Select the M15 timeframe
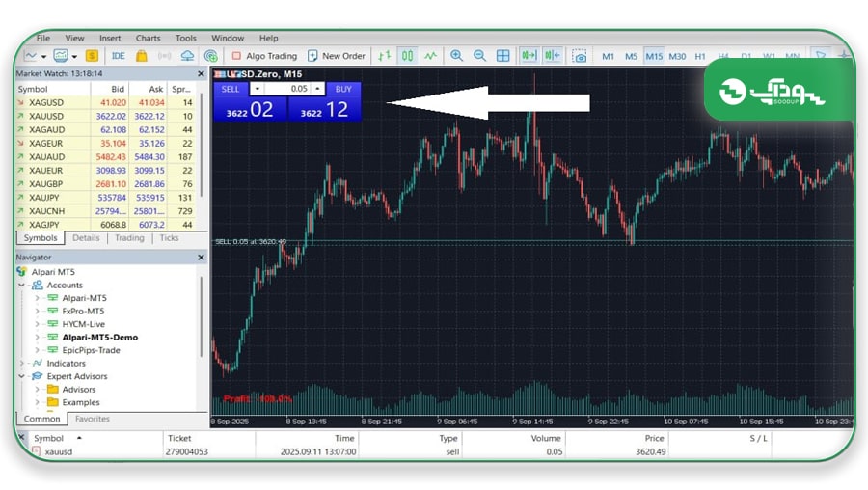This screenshot has width=868, height=490. tap(654, 56)
